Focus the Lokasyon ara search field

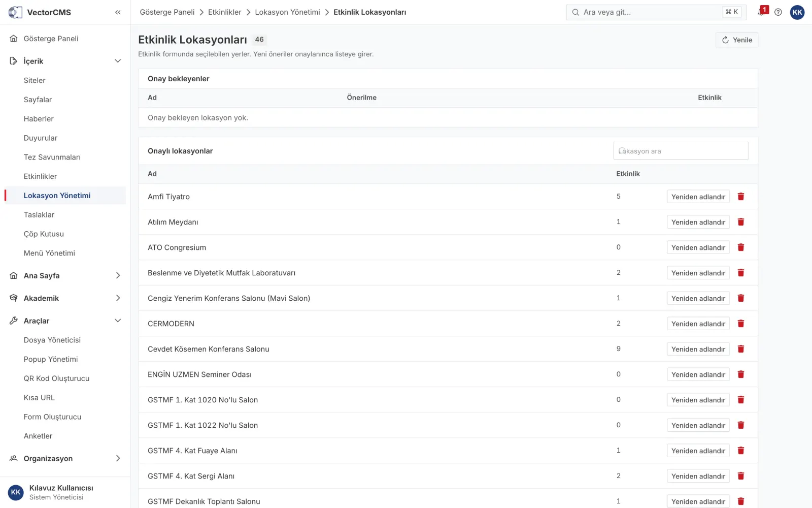(681, 151)
